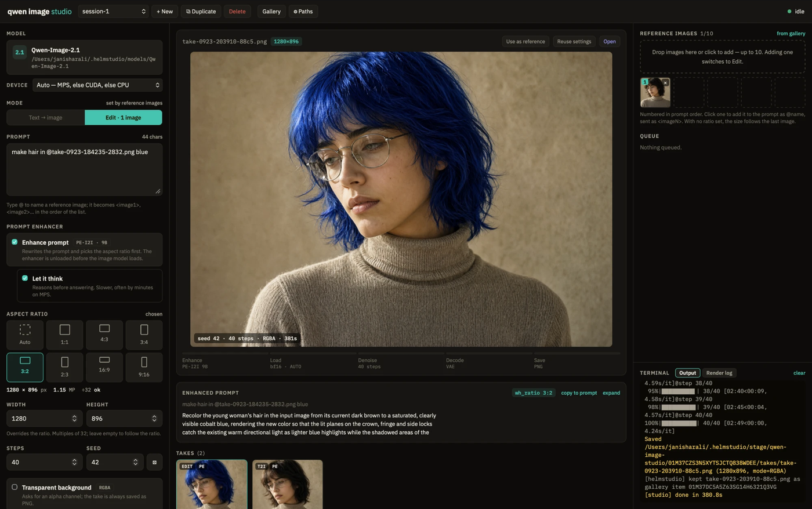This screenshot has height=509, width=812.
Task: Choose the 2:3 aspect ratio tile
Action: pos(64,368)
